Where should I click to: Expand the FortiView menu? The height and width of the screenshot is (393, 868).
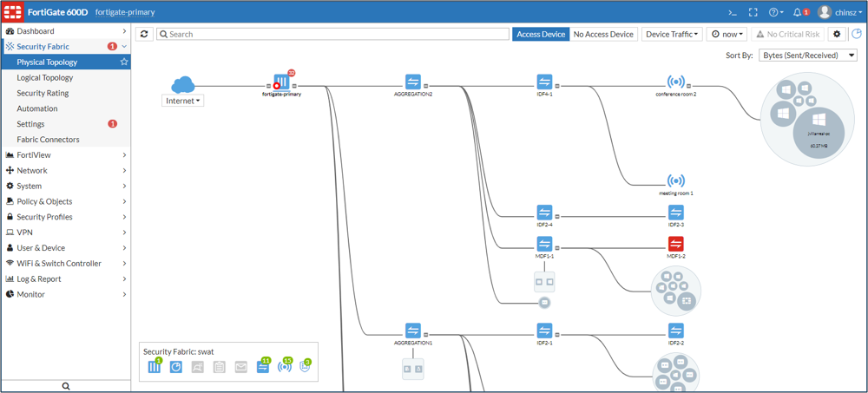(x=66, y=155)
